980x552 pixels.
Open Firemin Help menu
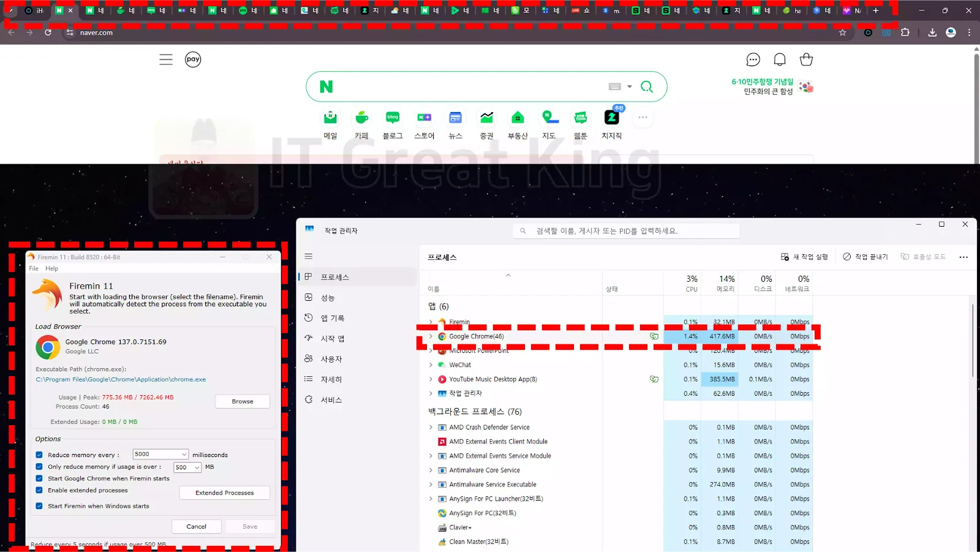51,268
